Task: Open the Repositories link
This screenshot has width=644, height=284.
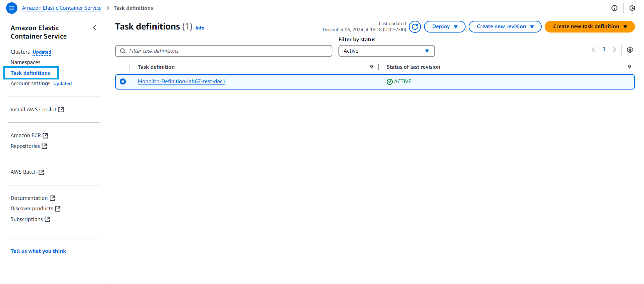Action: click(25, 146)
